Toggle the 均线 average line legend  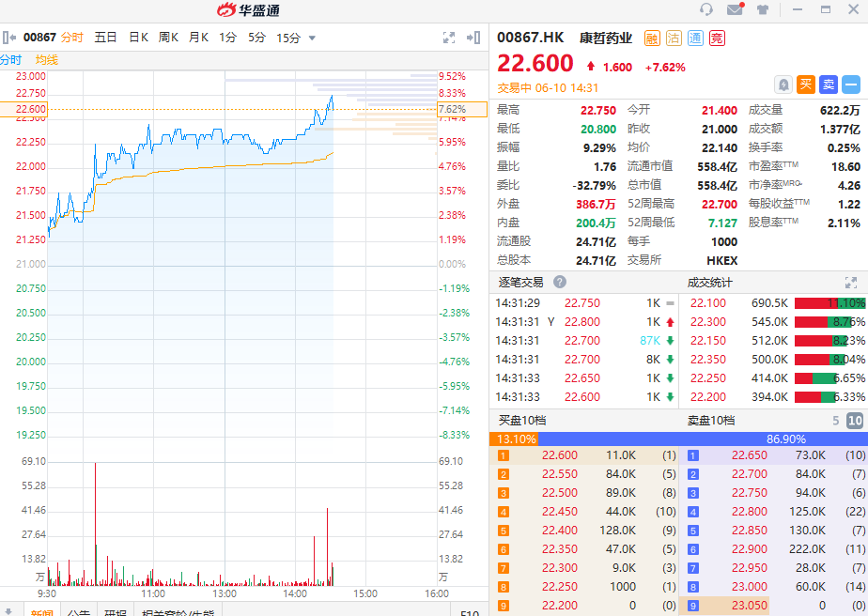(x=47, y=60)
